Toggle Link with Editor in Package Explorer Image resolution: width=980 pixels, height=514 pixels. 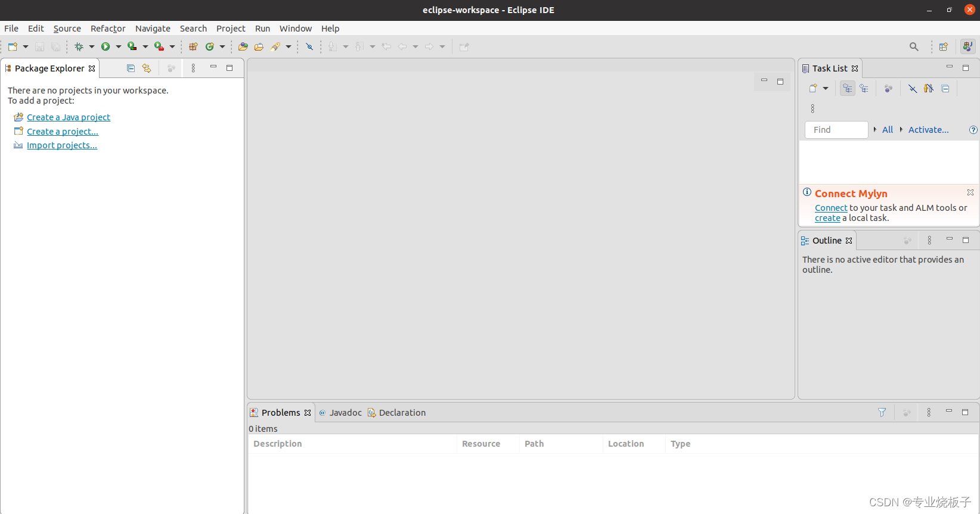click(x=147, y=68)
